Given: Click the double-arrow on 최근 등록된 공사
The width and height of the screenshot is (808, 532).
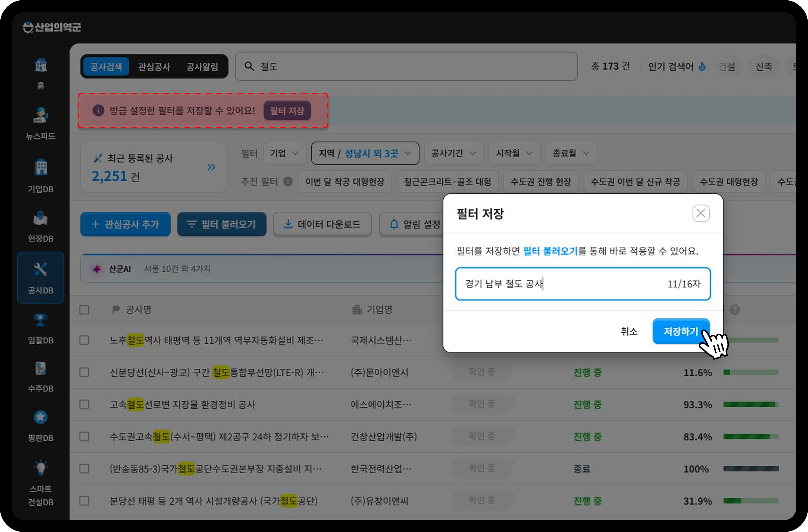Looking at the screenshot, I should (211, 167).
